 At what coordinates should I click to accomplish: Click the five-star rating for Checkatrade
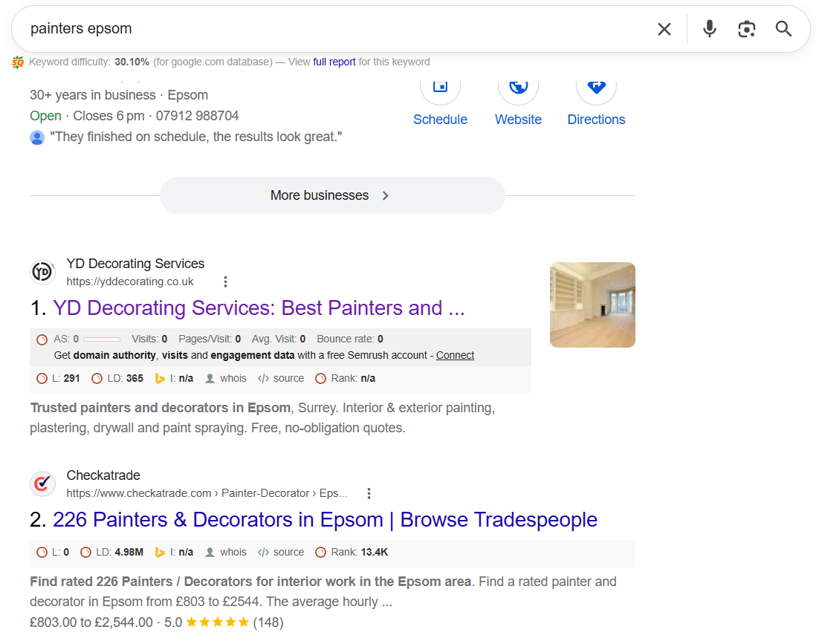(218, 622)
